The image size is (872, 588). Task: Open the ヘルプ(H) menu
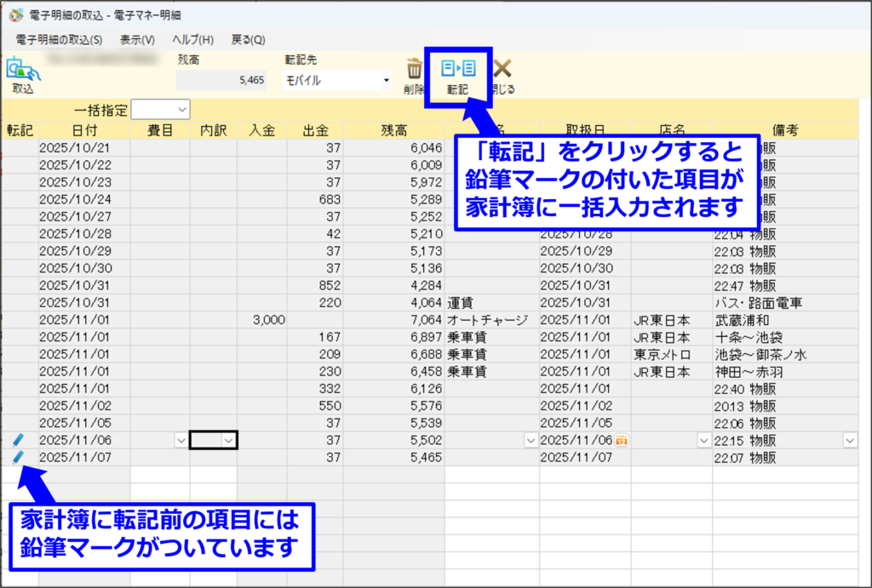click(x=193, y=39)
